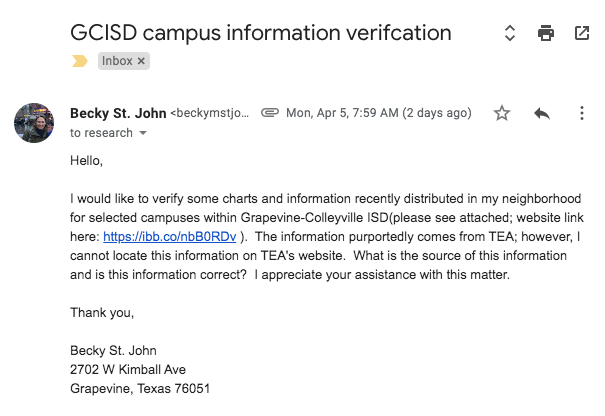Screen dimensions: 605x416
Task: Print this email with the printer icon
Action: pos(546,33)
